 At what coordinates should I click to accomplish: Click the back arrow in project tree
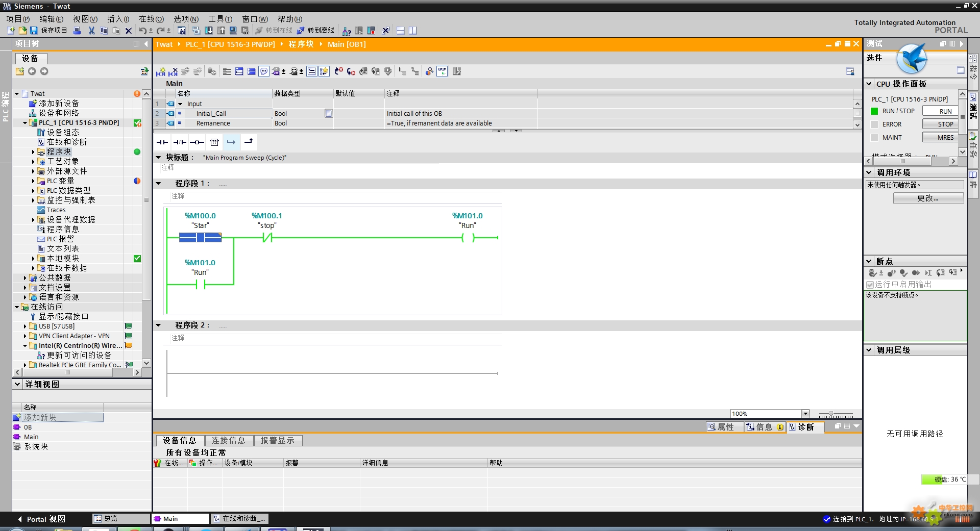32,71
